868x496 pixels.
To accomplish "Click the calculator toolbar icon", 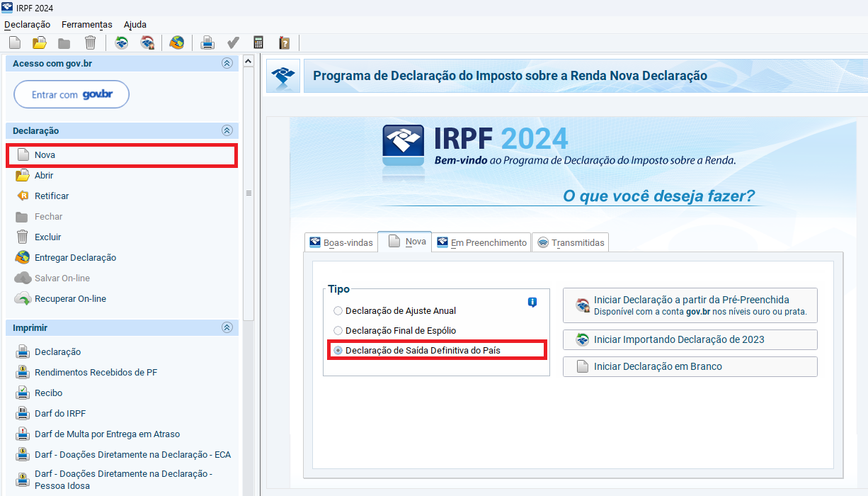I will (x=258, y=43).
